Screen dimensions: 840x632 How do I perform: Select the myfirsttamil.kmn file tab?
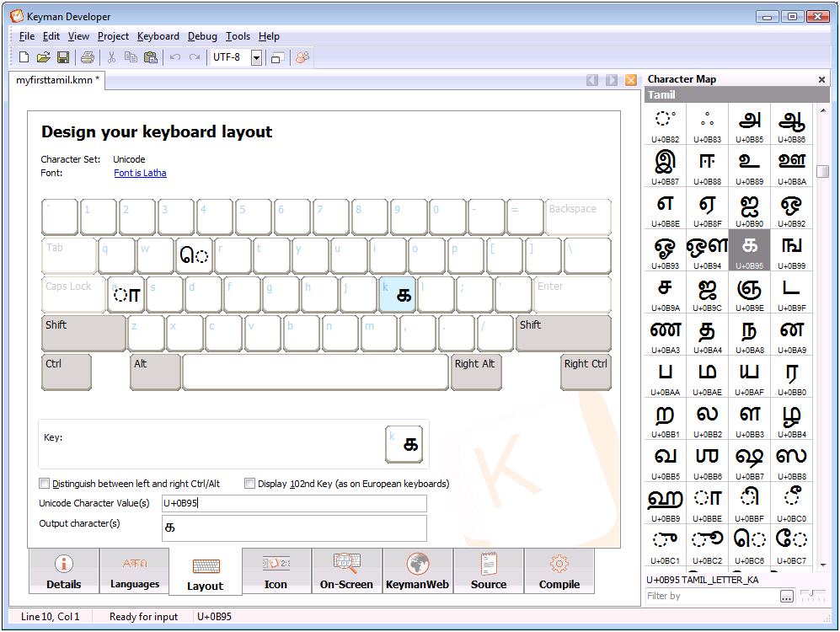pyautogui.click(x=57, y=80)
